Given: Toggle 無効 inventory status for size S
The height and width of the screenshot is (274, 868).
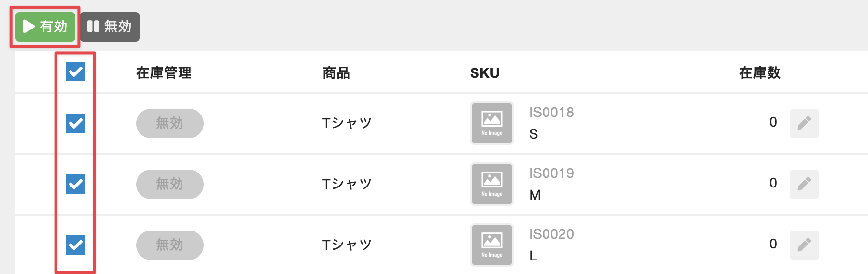Looking at the screenshot, I should 169,123.
